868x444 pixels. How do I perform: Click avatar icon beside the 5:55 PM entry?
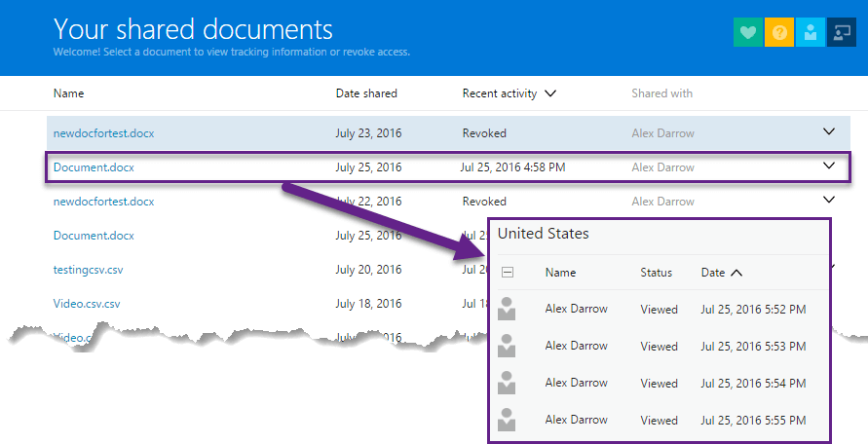[507, 420]
